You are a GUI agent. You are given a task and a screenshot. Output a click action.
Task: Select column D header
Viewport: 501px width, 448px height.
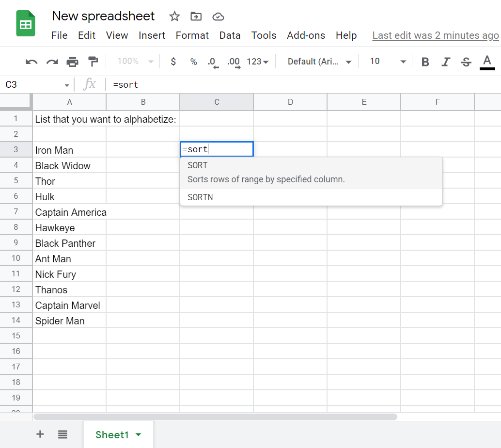tap(290, 102)
